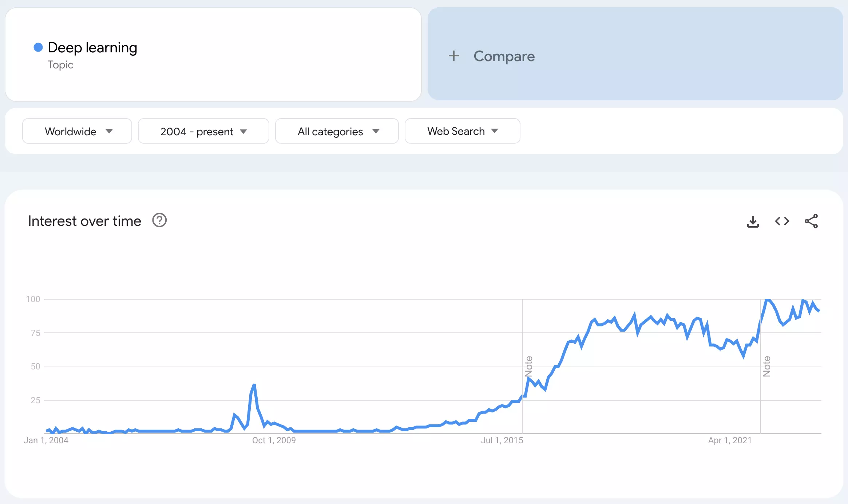
Task: Click the Oct 1, 2009 axis label
Action: [x=274, y=440]
